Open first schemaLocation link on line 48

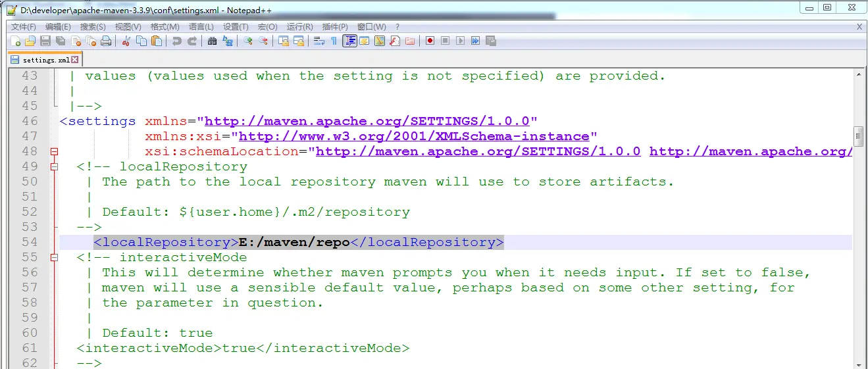(478, 151)
